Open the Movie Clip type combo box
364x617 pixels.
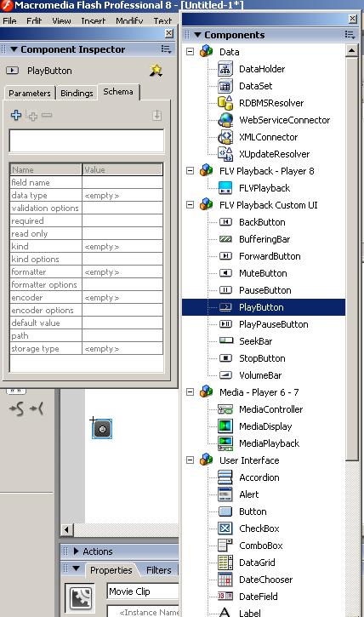[x=143, y=591]
